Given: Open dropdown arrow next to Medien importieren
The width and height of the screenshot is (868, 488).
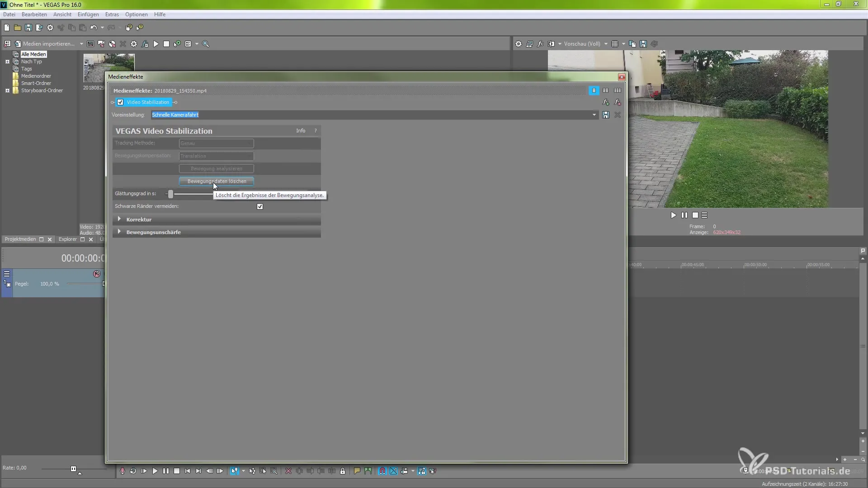Looking at the screenshot, I should [x=81, y=44].
